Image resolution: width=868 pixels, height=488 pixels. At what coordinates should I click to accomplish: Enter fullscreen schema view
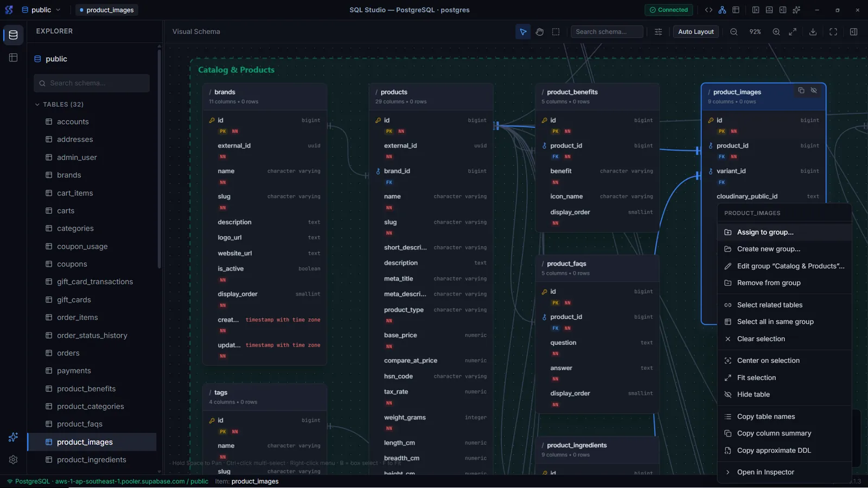click(833, 32)
